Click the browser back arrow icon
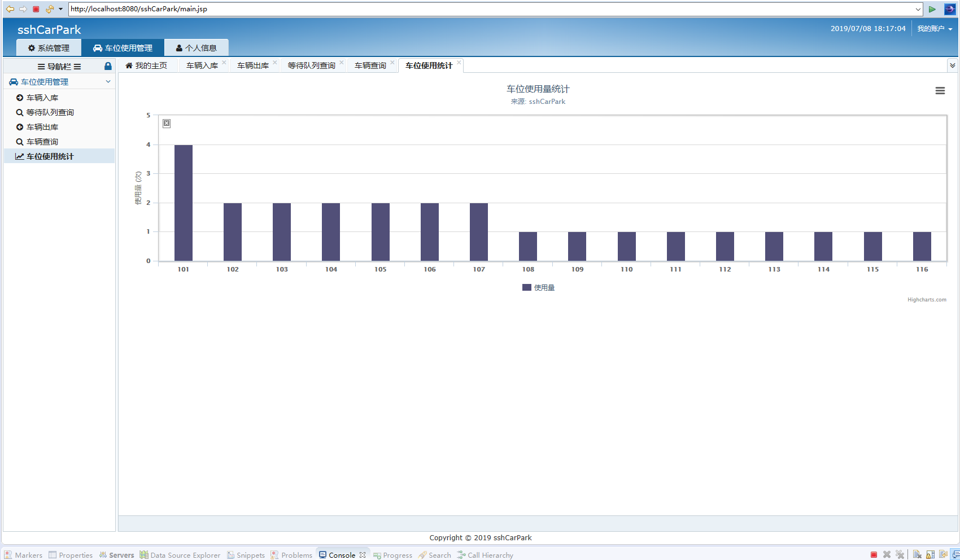 pyautogui.click(x=10, y=9)
